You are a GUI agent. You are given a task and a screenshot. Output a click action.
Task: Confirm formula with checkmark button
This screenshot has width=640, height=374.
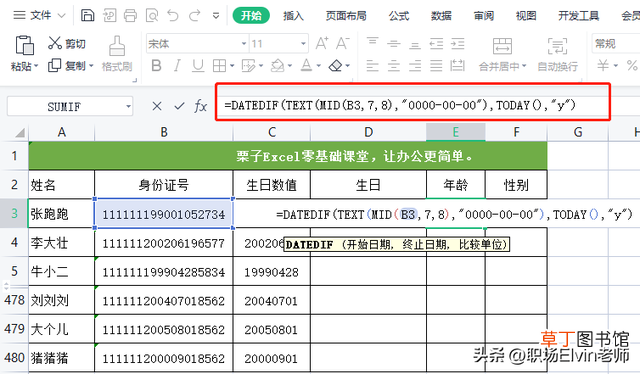[x=179, y=107]
